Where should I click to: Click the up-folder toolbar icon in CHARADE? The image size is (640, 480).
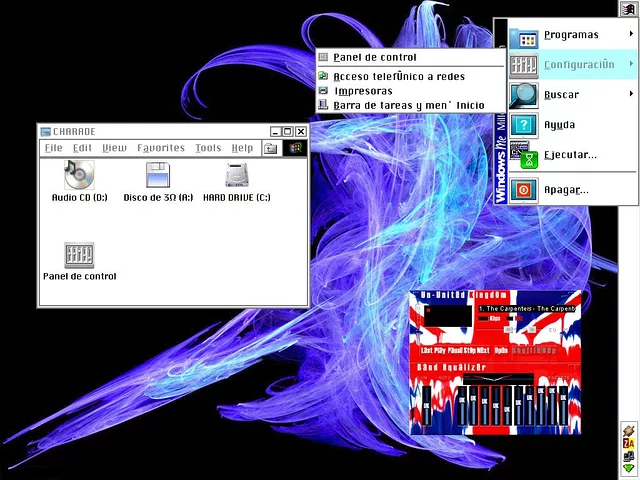pos(270,148)
